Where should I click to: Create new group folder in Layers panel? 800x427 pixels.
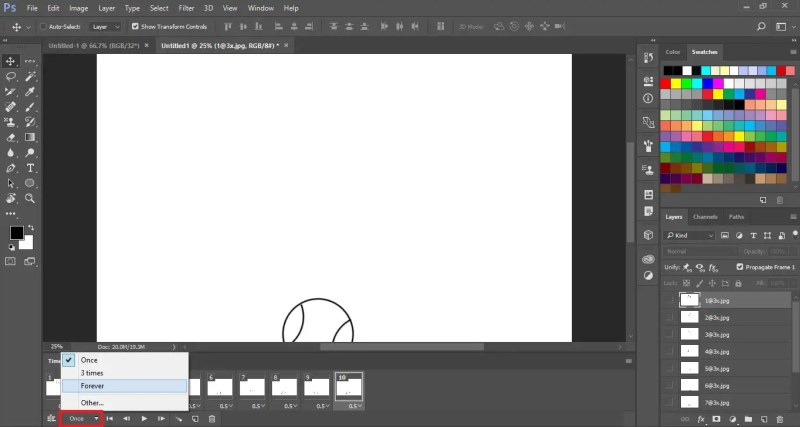pos(748,419)
